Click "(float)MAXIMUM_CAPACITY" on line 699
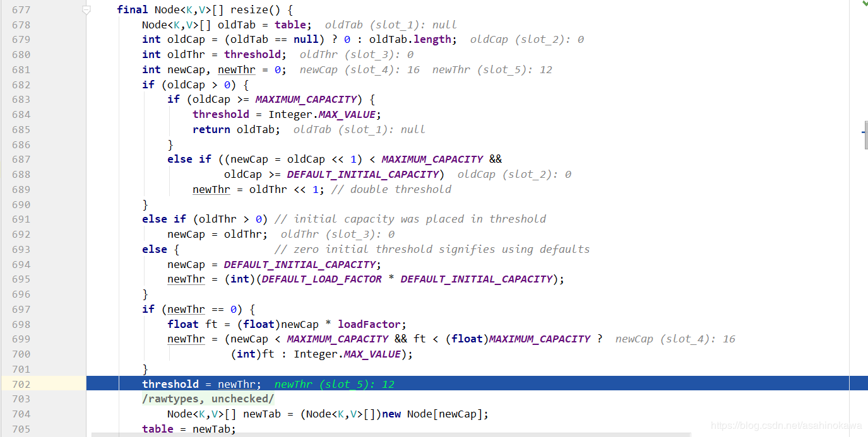Screen dimensions: 868x437 pyautogui.click(x=518, y=339)
